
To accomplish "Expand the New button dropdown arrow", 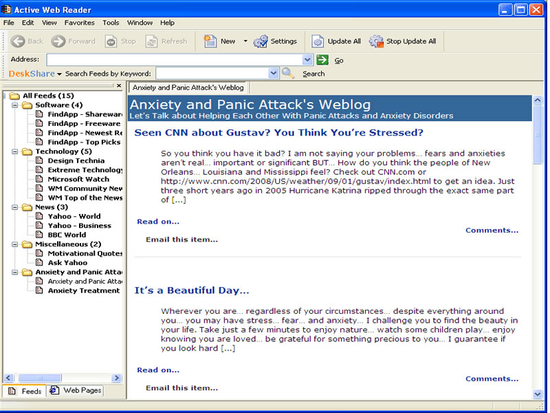I will click(245, 41).
